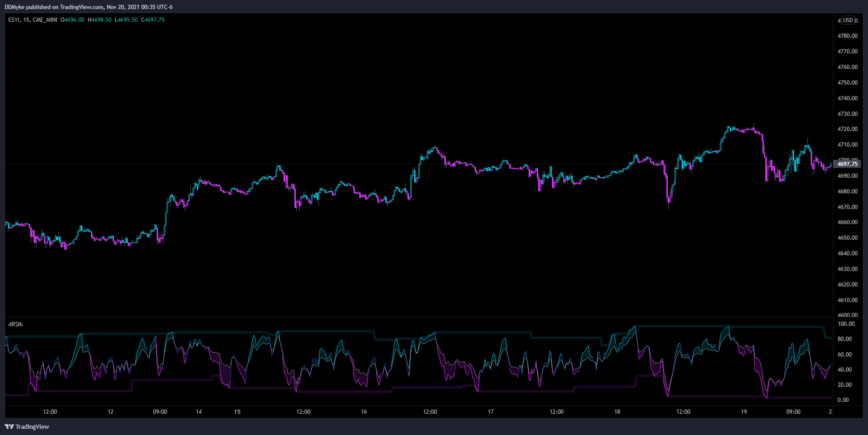Click the 4740.00 price axis label

[x=847, y=98]
